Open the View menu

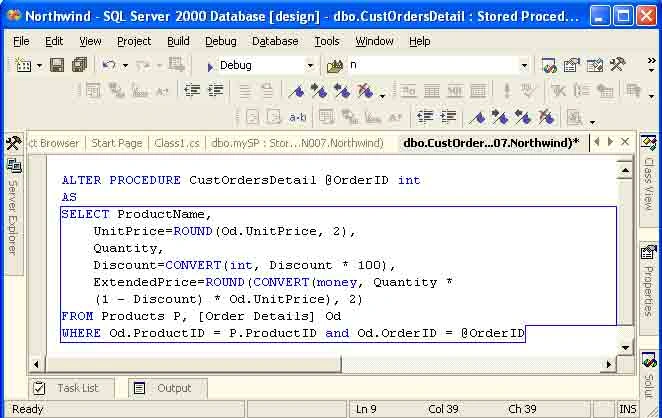pyautogui.click(x=90, y=41)
